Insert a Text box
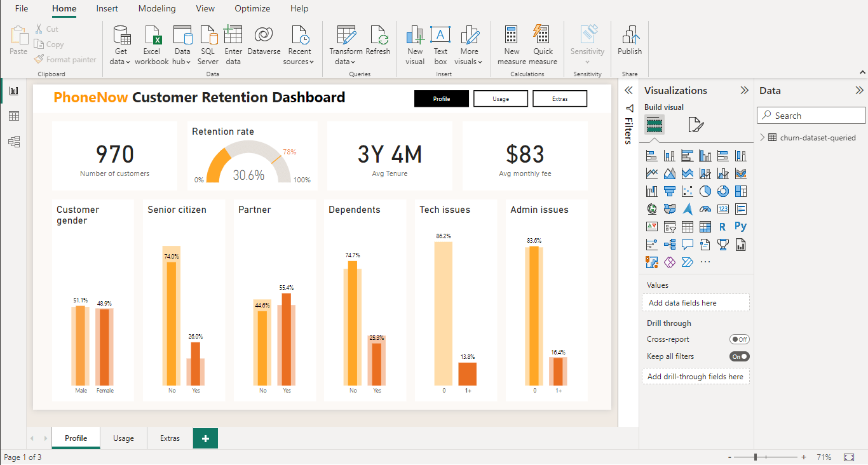This screenshot has height=465, width=868. click(440, 45)
